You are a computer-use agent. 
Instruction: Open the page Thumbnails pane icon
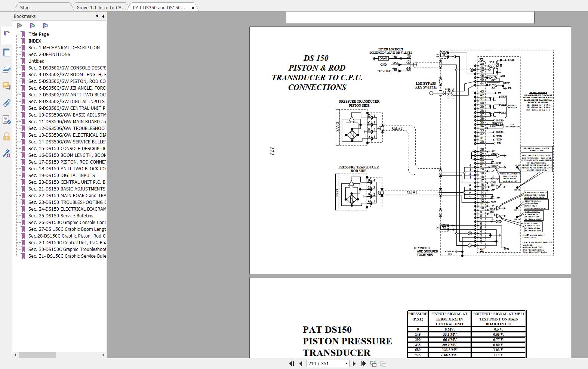(6, 52)
